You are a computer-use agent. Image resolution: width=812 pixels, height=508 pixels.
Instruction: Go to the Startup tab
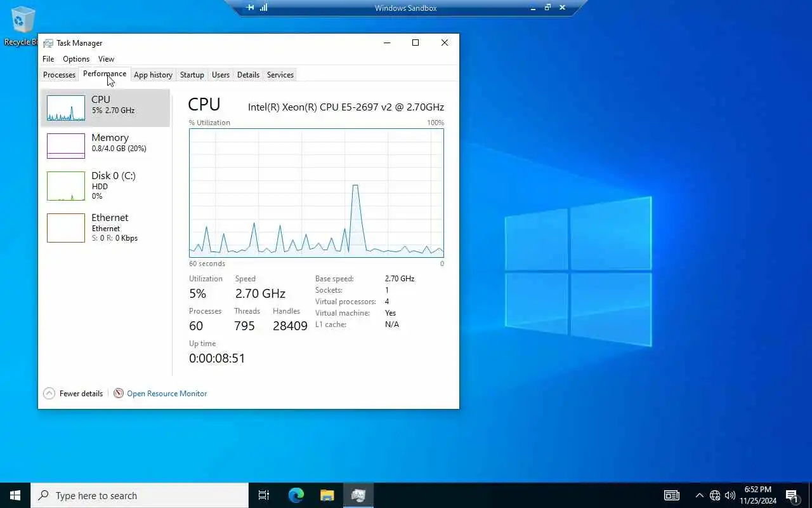pyautogui.click(x=192, y=75)
